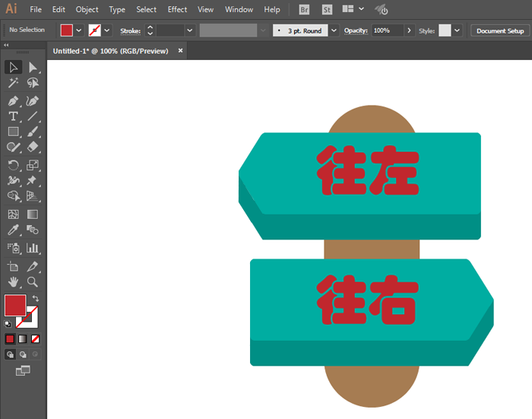Screen dimensions: 532x419
Task: Choose the Symbol Sprayer tool
Action: tap(14, 248)
